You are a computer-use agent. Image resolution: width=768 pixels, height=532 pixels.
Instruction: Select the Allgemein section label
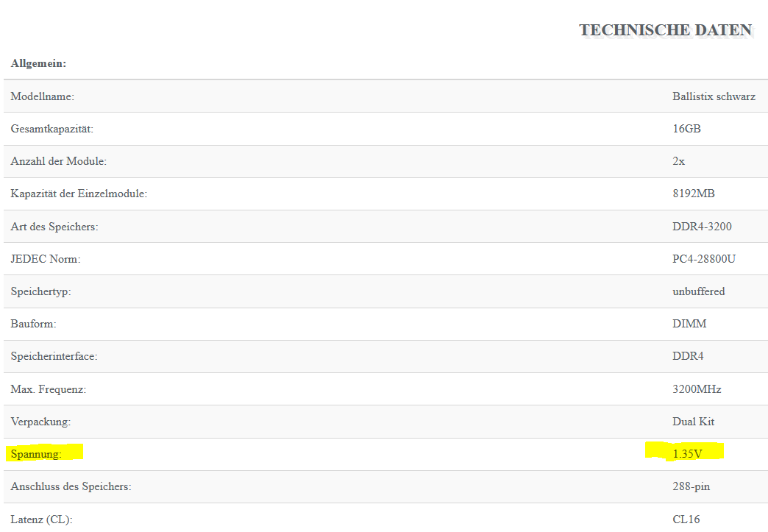(x=38, y=63)
